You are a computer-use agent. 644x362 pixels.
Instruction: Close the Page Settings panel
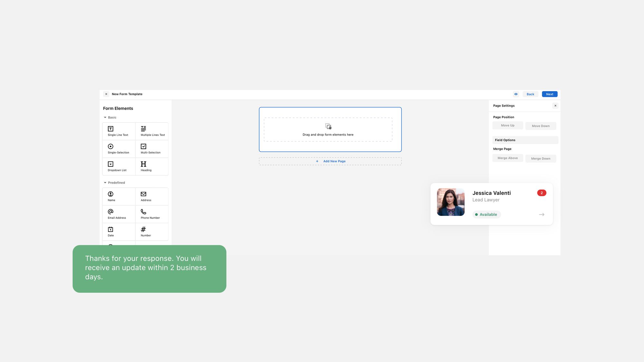[555, 105]
